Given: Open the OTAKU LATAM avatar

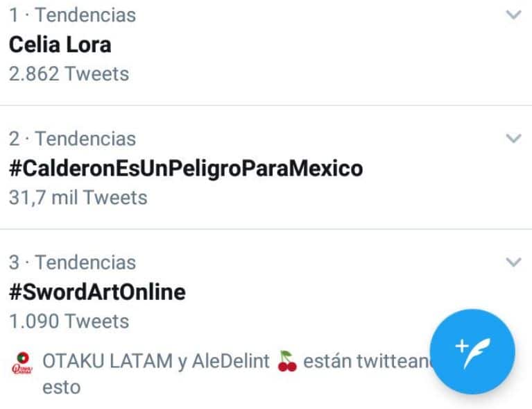Looking at the screenshot, I should pos(22,362).
